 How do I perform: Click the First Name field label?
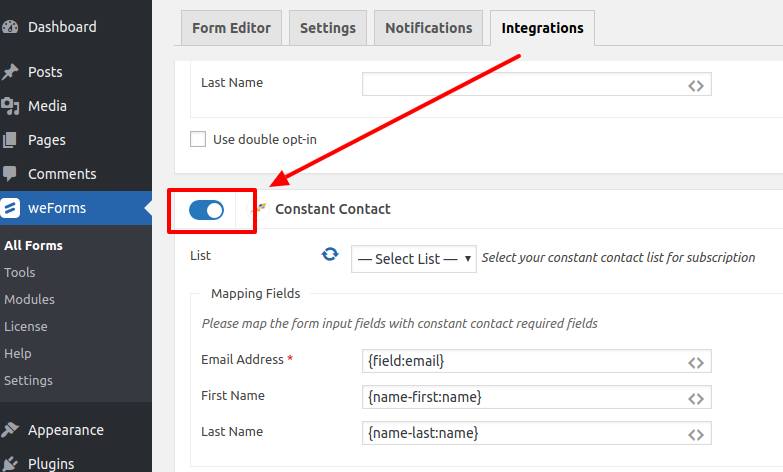click(x=233, y=395)
